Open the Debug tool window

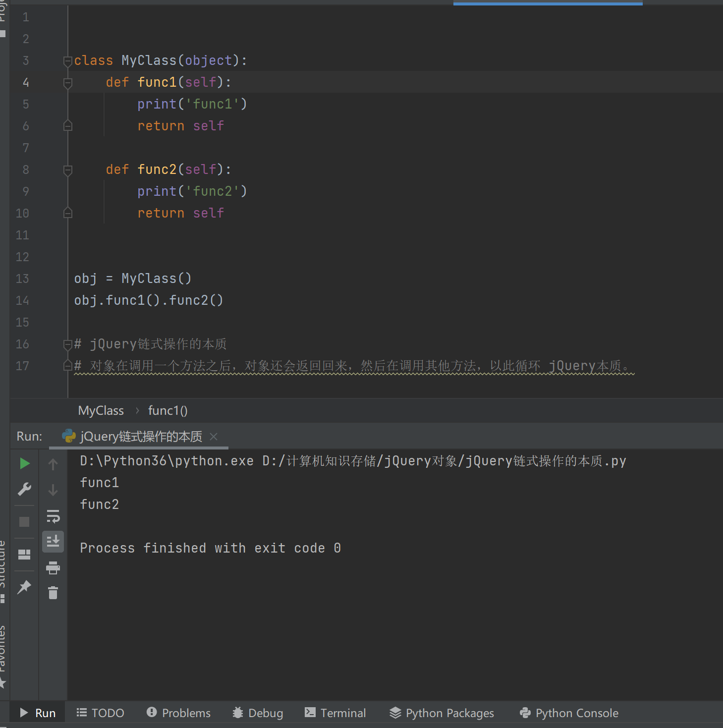[x=258, y=713]
